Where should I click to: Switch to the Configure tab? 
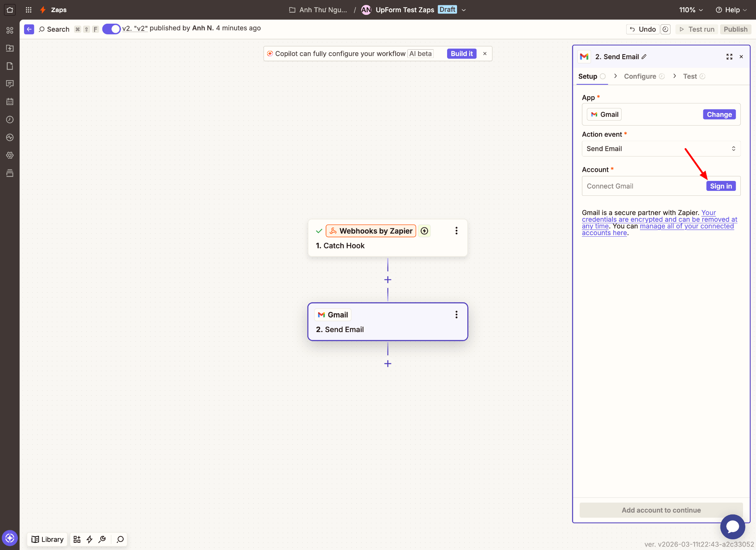pos(644,76)
